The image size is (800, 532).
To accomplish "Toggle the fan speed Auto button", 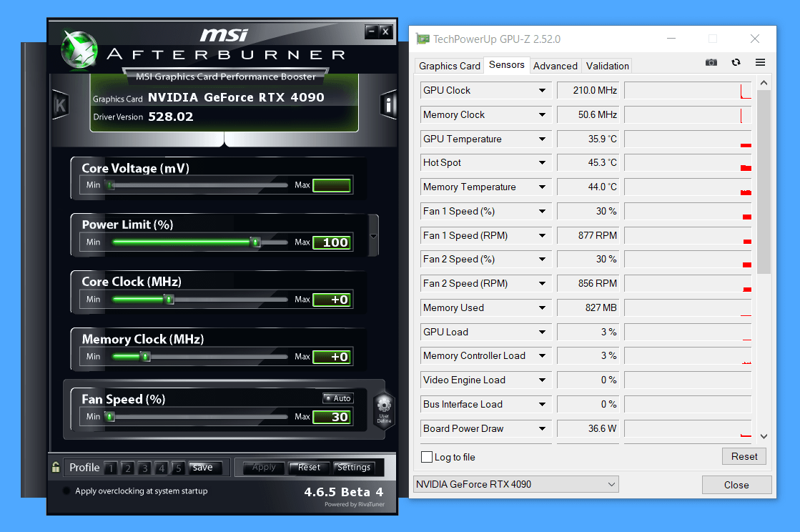I will pos(337,398).
